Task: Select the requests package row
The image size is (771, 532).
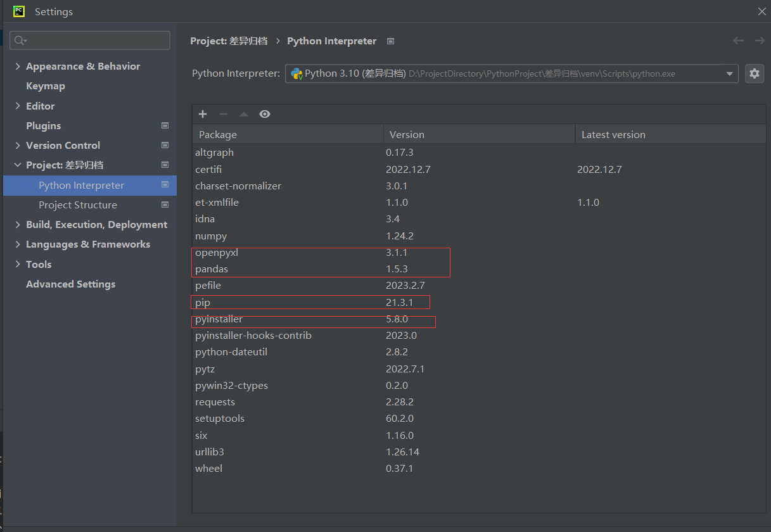Action: 479,402
